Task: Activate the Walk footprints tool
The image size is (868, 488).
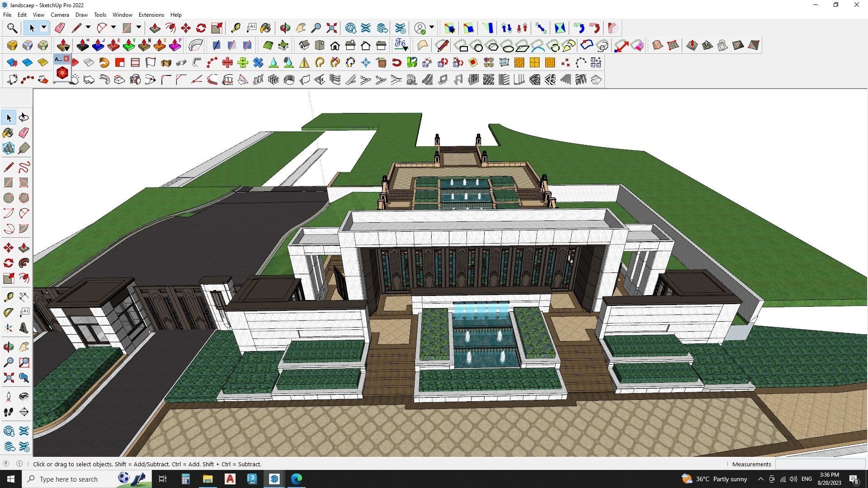Action: coord(9,412)
